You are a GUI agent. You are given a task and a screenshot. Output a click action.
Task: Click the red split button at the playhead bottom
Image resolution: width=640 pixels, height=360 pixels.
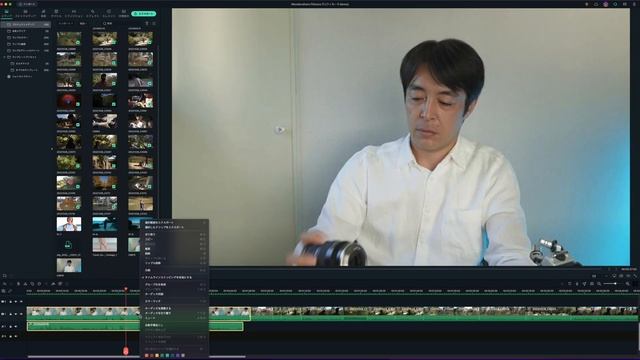click(x=126, y=351)
